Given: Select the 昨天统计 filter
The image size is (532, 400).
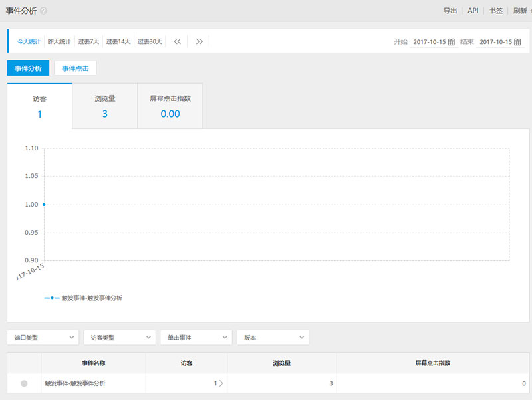Looking at the screenshot, I should tap(59, 41).
